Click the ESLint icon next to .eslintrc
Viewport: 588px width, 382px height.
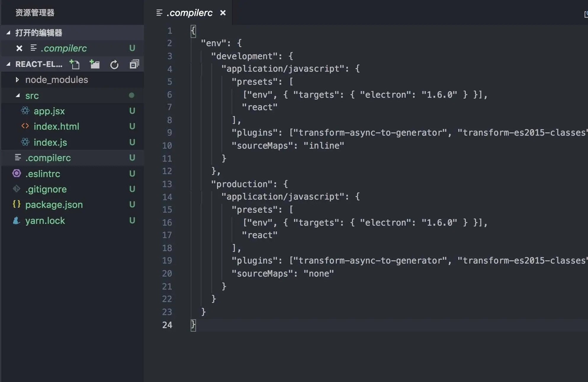pos(17,173)
